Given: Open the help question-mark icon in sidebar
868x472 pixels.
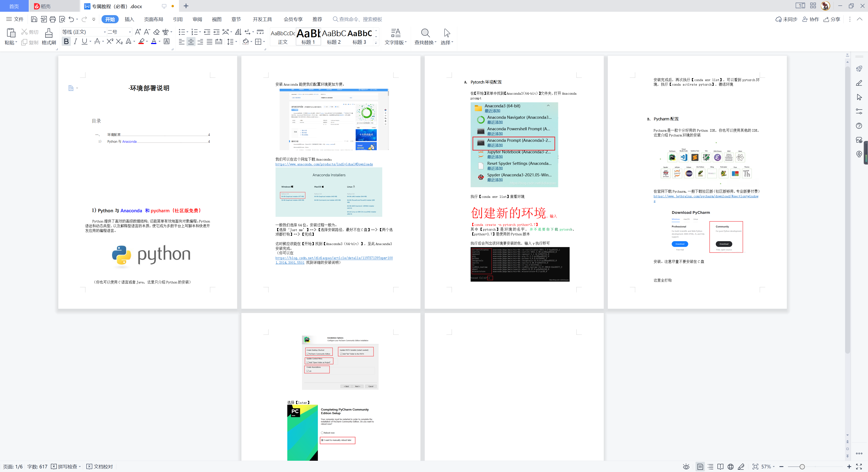Looking at the screenshot, I should [859, 126].
